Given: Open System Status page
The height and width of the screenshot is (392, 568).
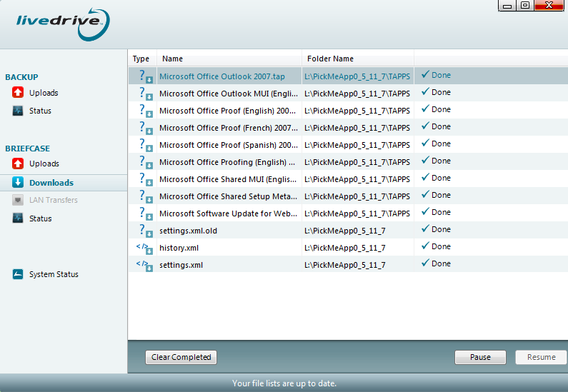Looking at the screenshot, I should tap(54, 274).
